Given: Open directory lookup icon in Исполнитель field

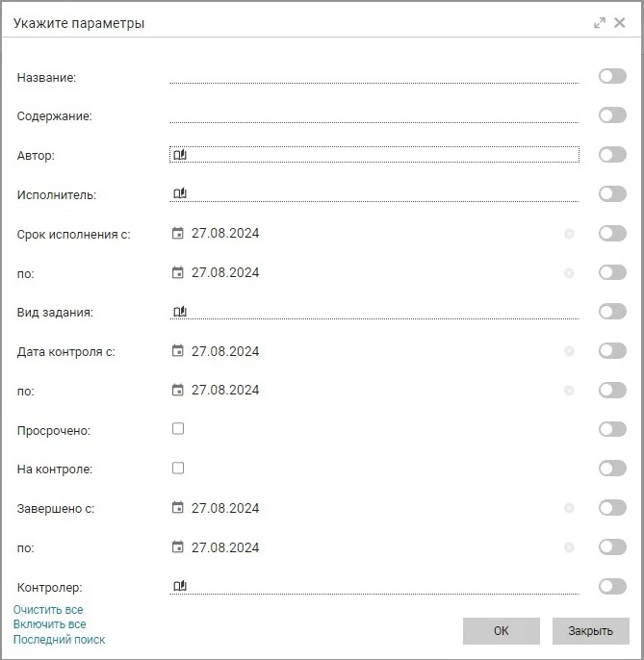Looking at the screenshot, I should (180, 193).
